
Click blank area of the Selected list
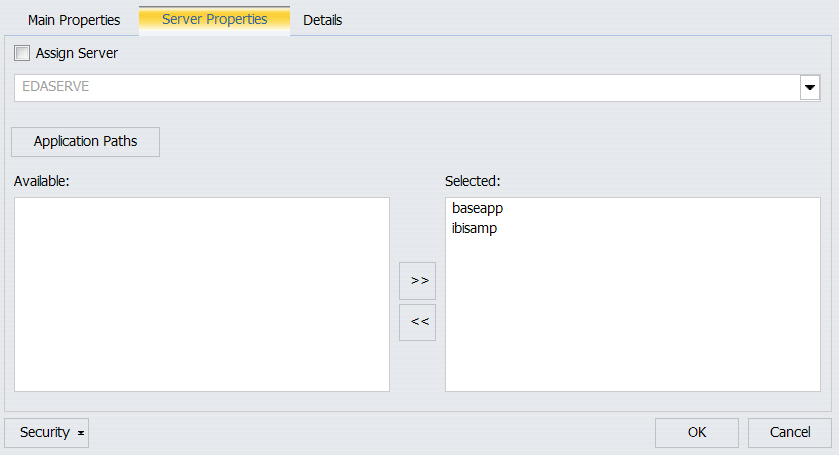click(632, 316)
